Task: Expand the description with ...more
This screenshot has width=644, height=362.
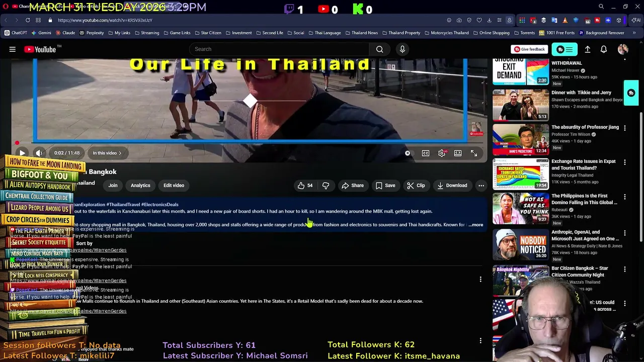Action: point(476,225)
